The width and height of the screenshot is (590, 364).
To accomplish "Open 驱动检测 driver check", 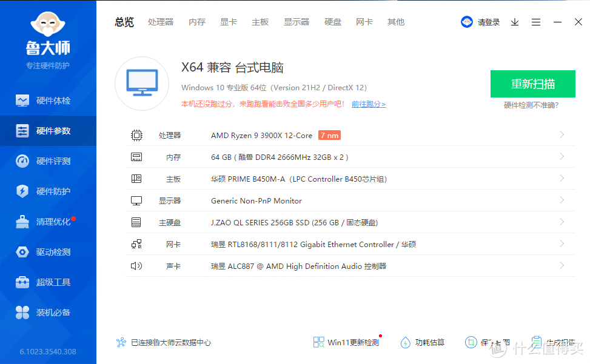I will point(48,252).
